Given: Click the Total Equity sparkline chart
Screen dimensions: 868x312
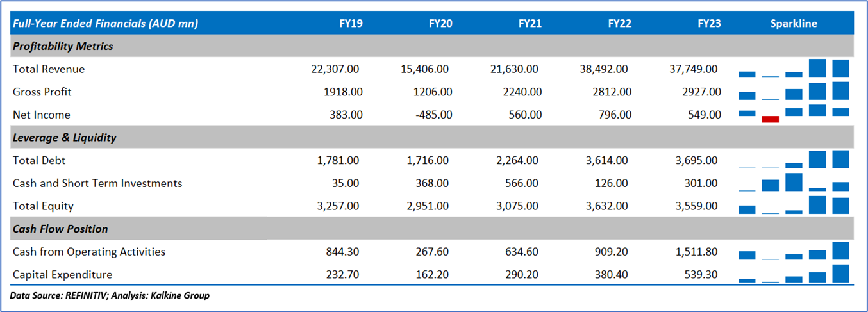Looking at the screenshot, I should pyautogui.click(x=794, y=206).
